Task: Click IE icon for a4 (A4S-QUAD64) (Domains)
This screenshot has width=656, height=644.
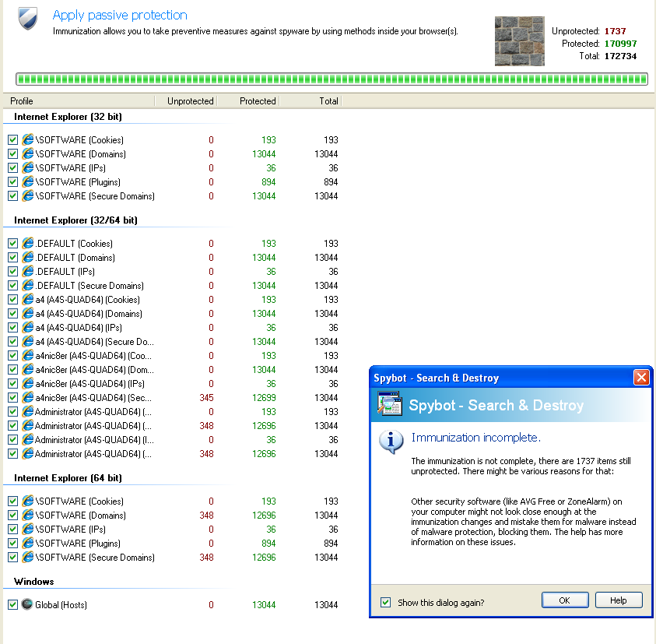Action: (x=27, y=314)
